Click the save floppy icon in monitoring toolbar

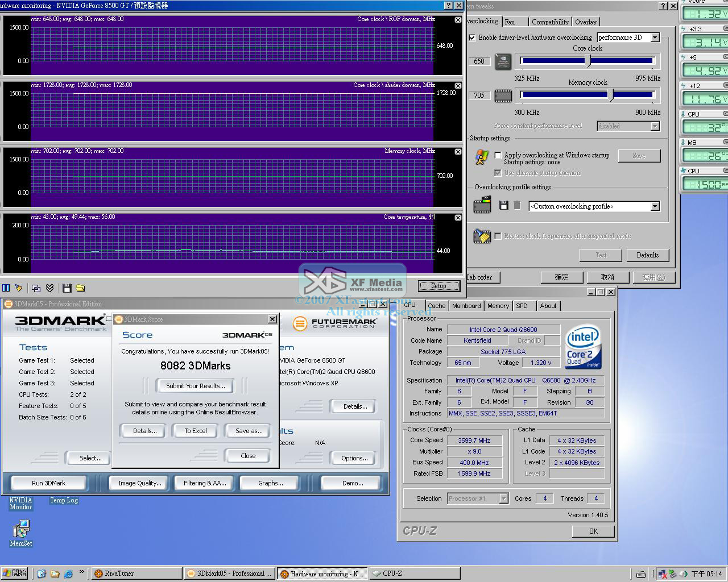click(x=67, y=288)
